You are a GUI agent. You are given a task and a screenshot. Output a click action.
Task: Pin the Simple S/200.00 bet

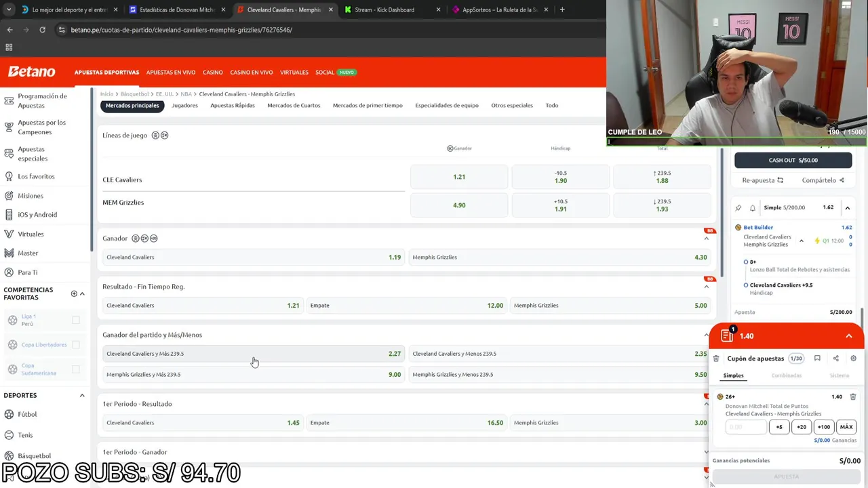pos(738,207)
